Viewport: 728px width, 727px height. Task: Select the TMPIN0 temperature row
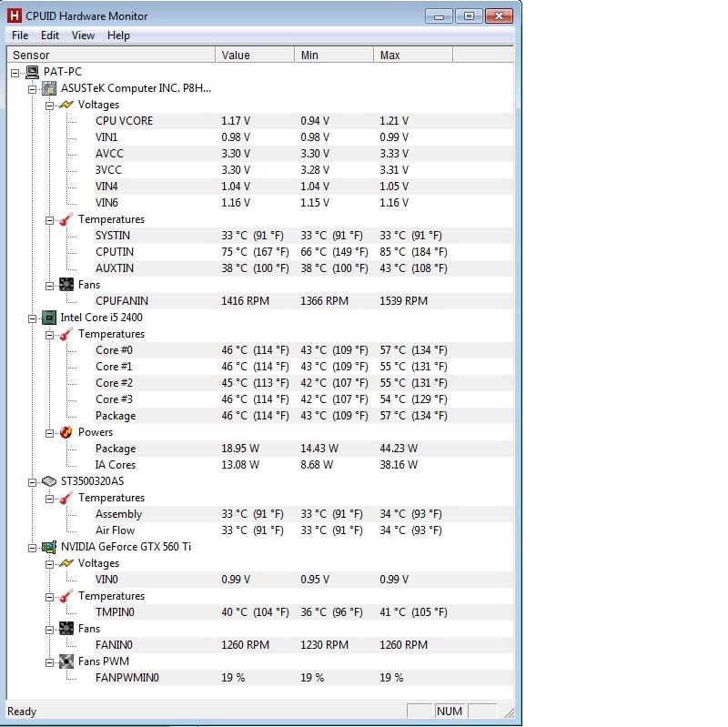coord(304,612)
